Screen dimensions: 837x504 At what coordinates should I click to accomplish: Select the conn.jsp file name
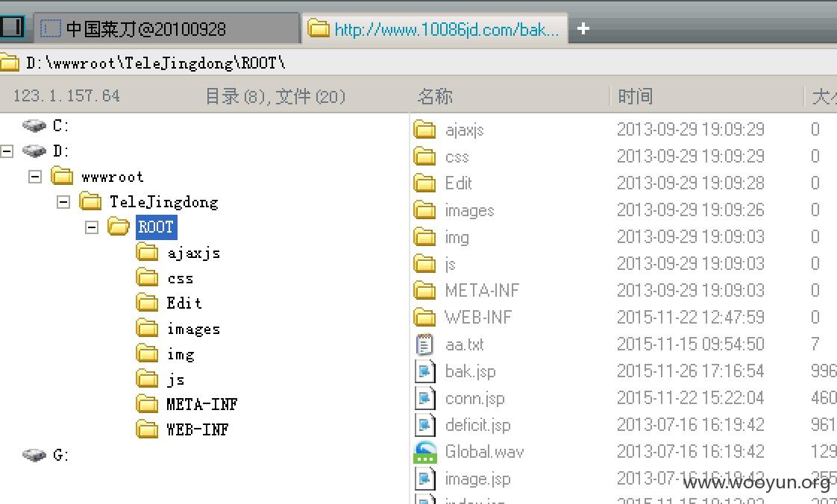point(475,398)
